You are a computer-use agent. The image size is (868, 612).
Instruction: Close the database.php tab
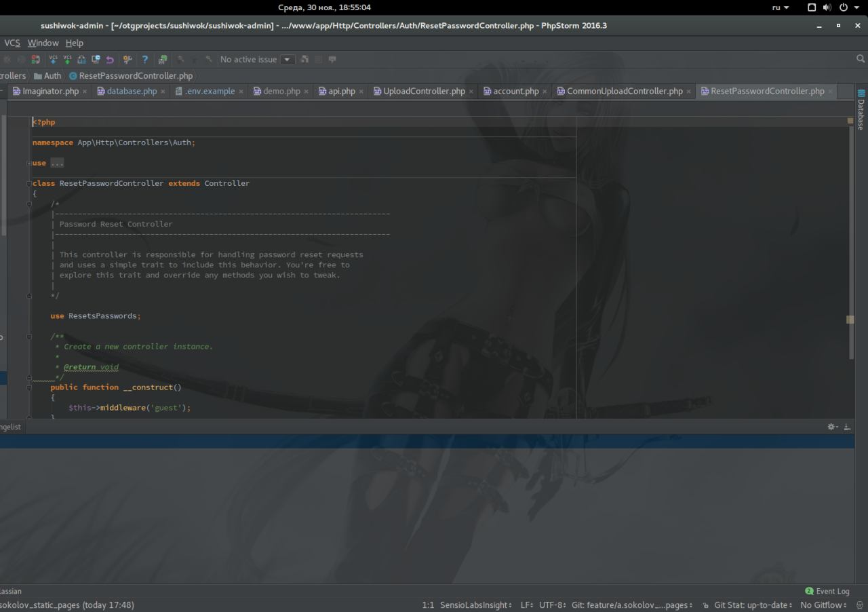click(x=163, y=92)
